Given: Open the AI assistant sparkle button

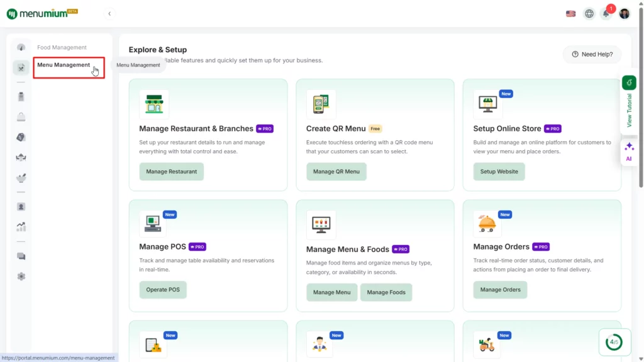Looking at the screenshot, I should click(629, 152).
